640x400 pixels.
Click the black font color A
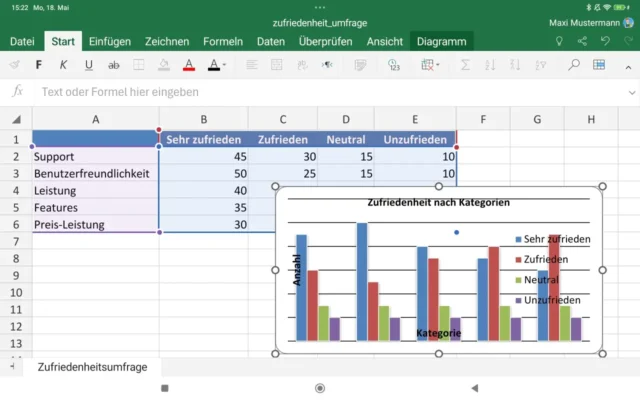tap(213, 65)
